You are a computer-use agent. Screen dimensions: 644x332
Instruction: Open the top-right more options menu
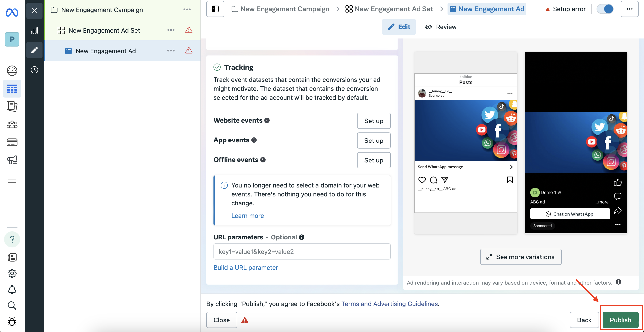coord(629,9)
